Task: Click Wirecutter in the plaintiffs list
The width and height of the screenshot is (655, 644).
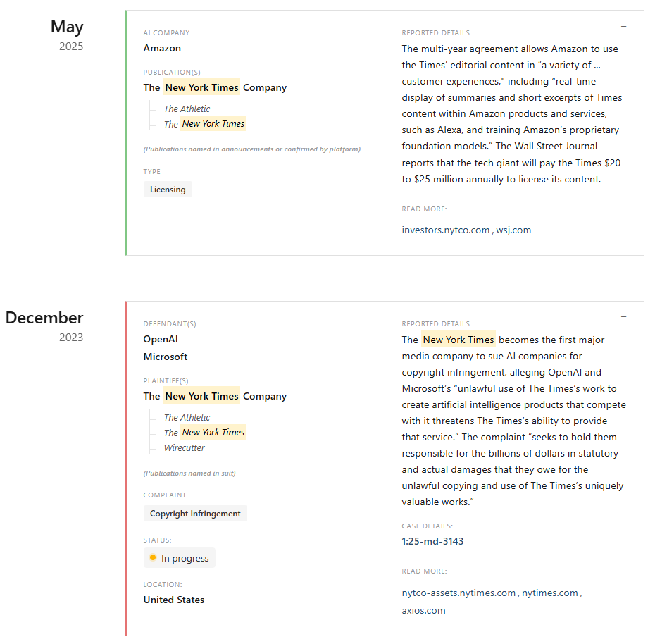Action: (185, 448)
